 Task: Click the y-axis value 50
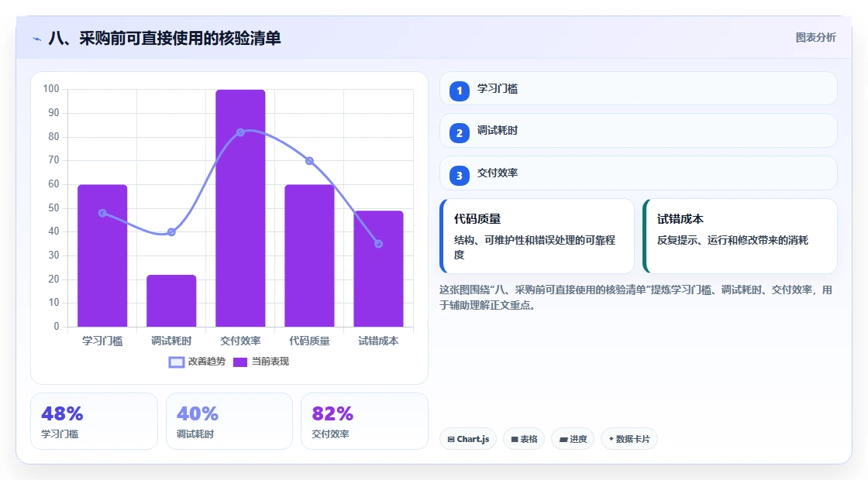pyautogui.click(x=53, y=208)
